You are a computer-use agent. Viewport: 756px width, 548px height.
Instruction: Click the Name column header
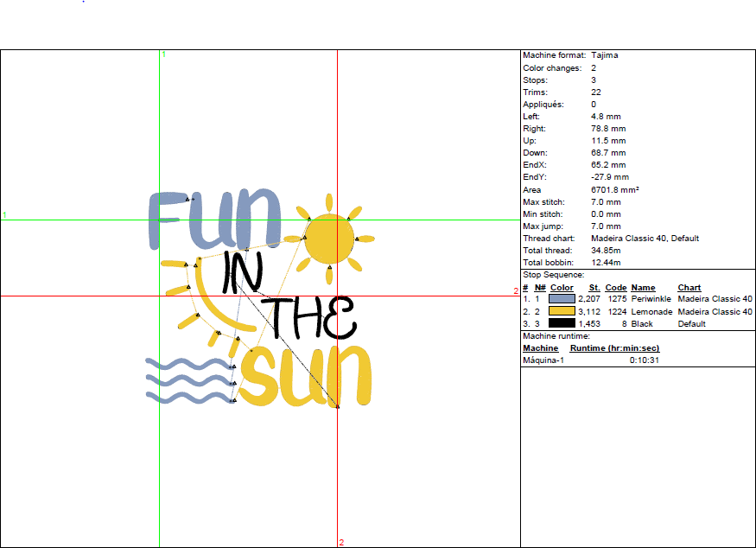coord(643,287)
